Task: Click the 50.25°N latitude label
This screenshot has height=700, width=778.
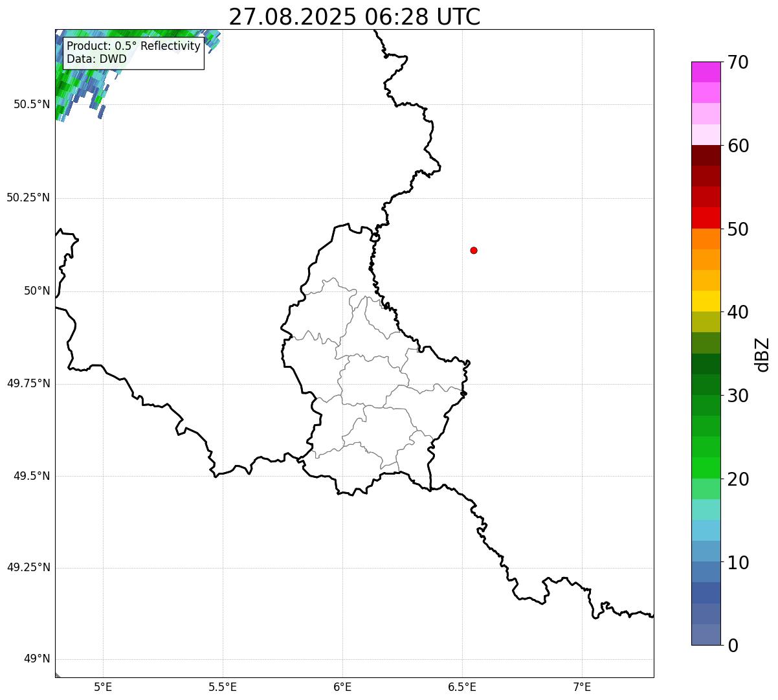Action: (x=28, y=198)
